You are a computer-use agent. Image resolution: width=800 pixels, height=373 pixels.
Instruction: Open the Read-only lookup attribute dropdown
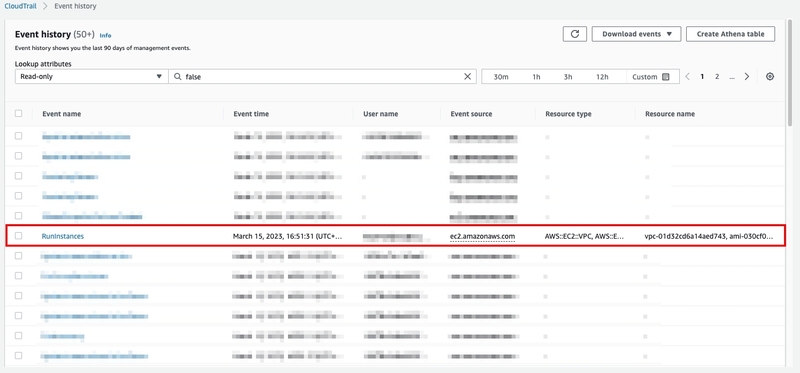coord(91,77)
